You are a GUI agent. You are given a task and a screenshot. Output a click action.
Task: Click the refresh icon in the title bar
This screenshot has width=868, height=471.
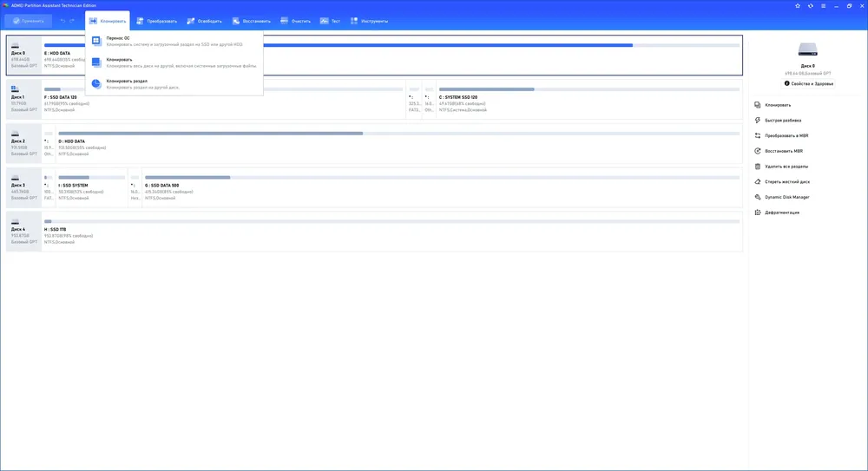811,6
